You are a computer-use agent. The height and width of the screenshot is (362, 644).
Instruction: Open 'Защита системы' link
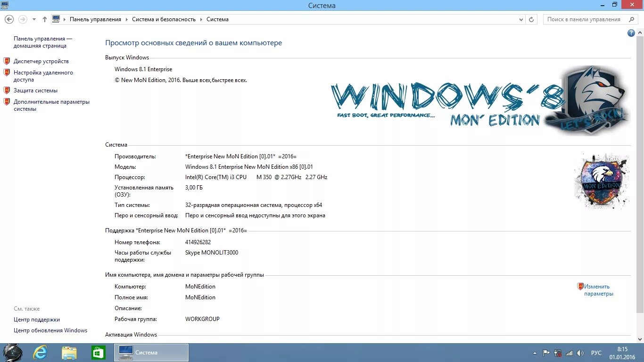tap(35, 90)
